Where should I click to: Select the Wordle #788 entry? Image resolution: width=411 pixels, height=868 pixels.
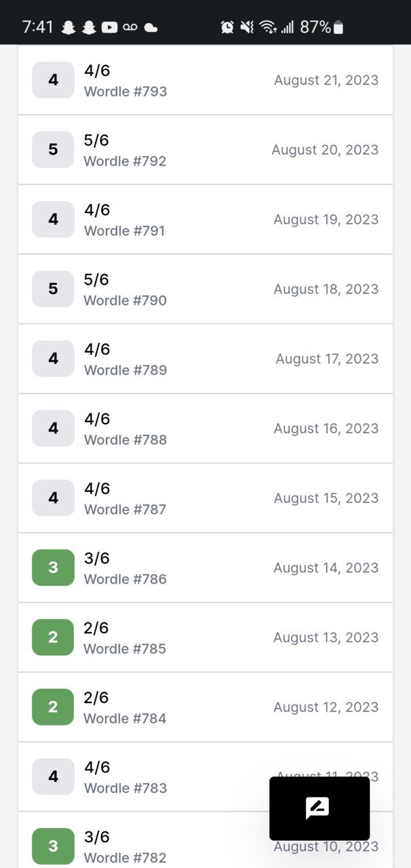[206, 428]
